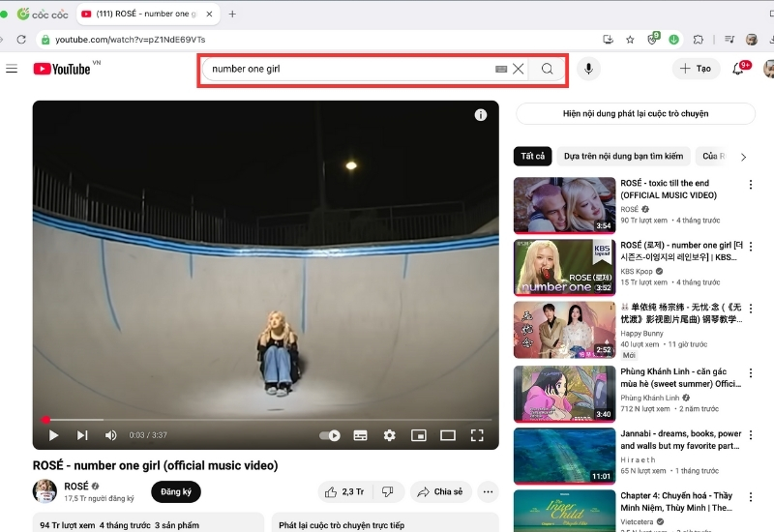Open options for toxic till the end video

751,185
